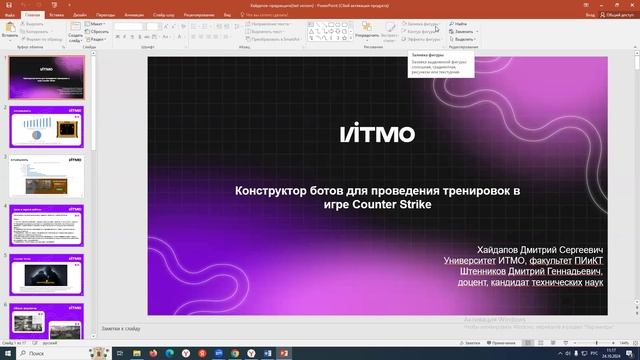Open the Select (Выделить) dropdown
640x360 pixels.
pos(462,39)
